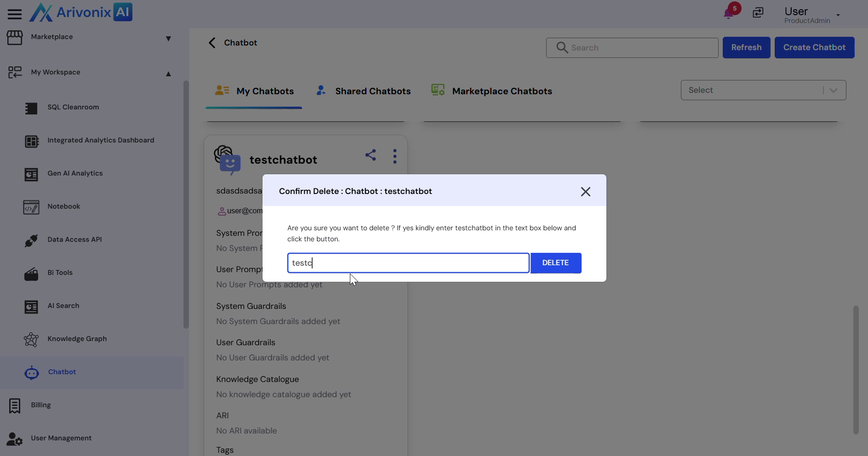This screenshot has width=868, height=456.
Task: Open the User ProductAdmin account menu
Action: coord(812,15)
